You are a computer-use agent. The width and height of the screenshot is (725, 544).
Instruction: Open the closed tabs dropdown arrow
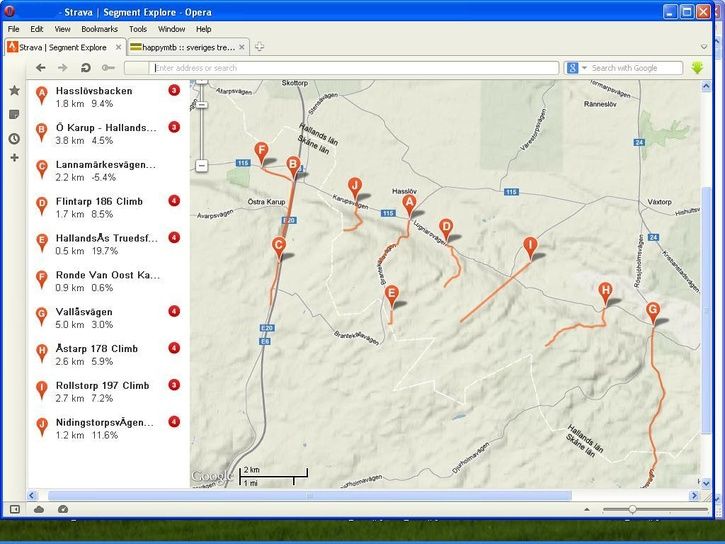[x=704, y=47]
